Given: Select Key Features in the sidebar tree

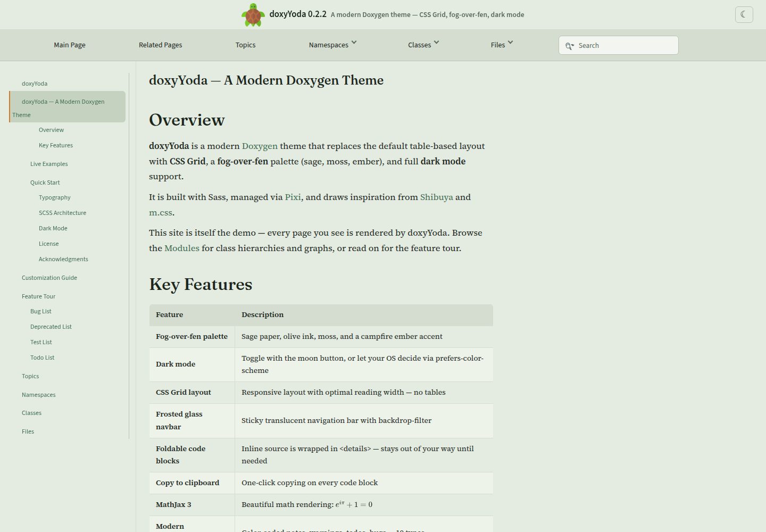Looking at the screenshot, I should pos(56,145).
